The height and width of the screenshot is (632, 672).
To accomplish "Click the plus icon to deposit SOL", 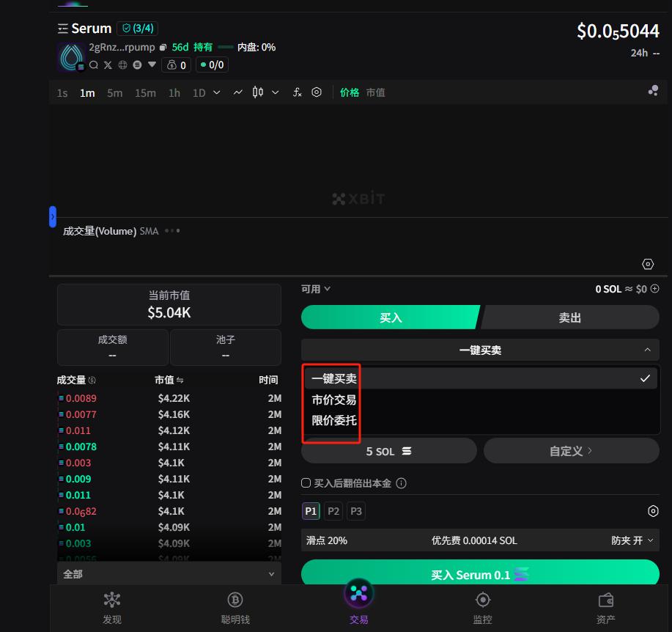I will (655, 289).
